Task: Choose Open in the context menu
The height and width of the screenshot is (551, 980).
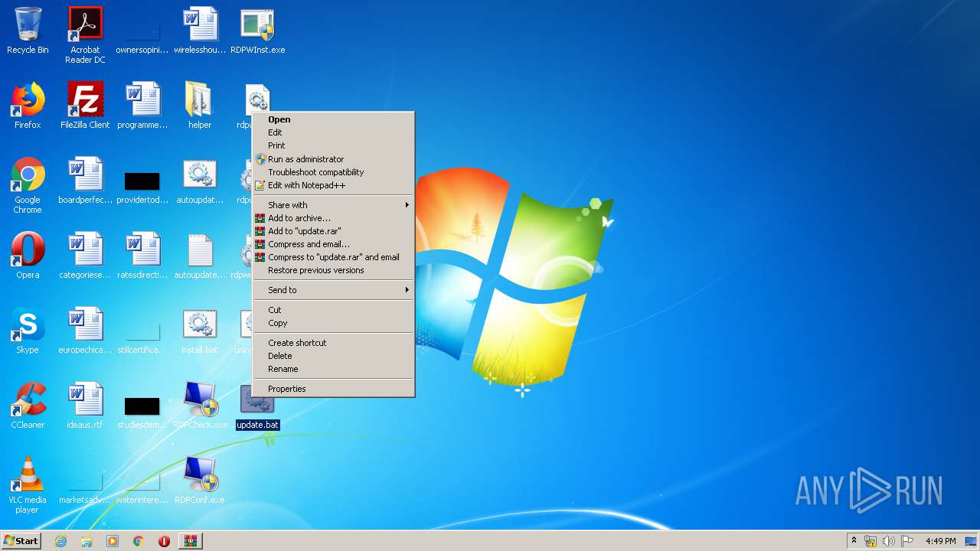Action: [333, 119]
